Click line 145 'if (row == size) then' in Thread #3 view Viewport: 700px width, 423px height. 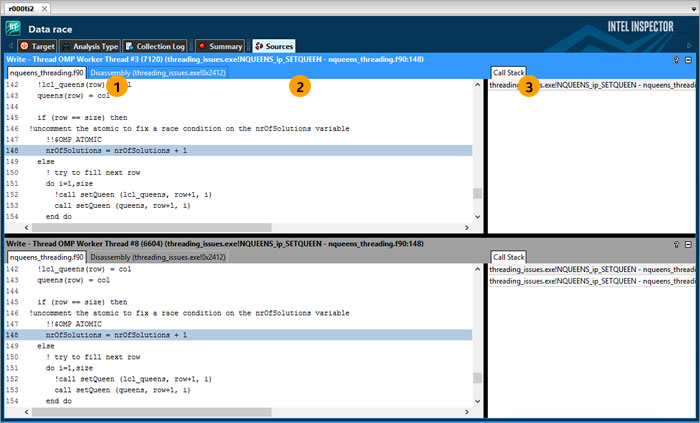(82, 117)
